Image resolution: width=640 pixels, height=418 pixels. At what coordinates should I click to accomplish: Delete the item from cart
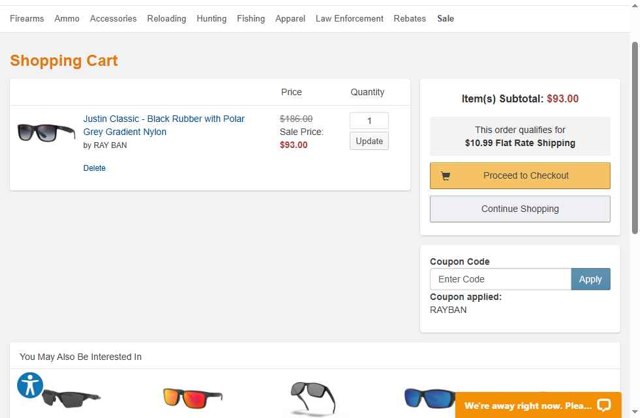pos(94,168)
